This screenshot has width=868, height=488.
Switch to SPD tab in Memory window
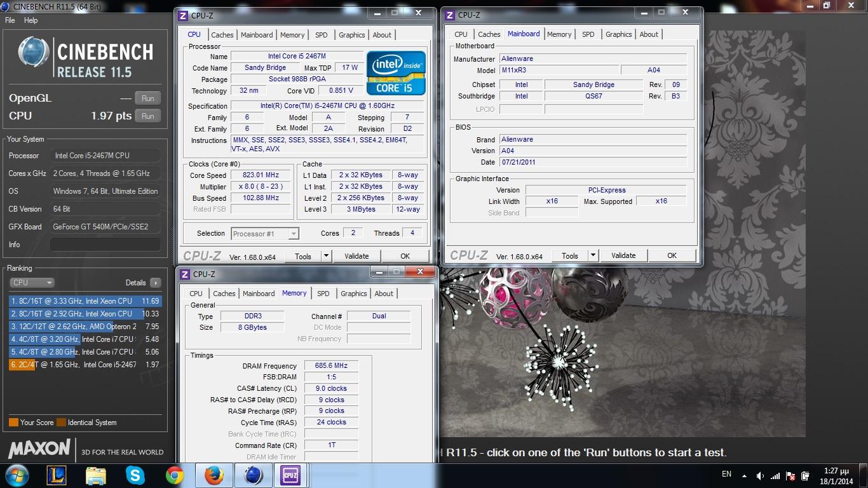[323, 294]
